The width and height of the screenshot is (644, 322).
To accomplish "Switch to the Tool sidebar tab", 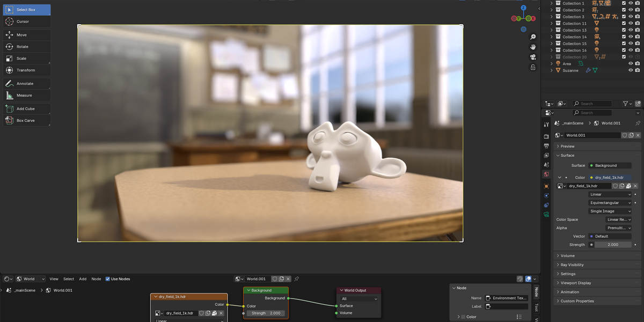I will pyautogui.click(x=537, y=308).
